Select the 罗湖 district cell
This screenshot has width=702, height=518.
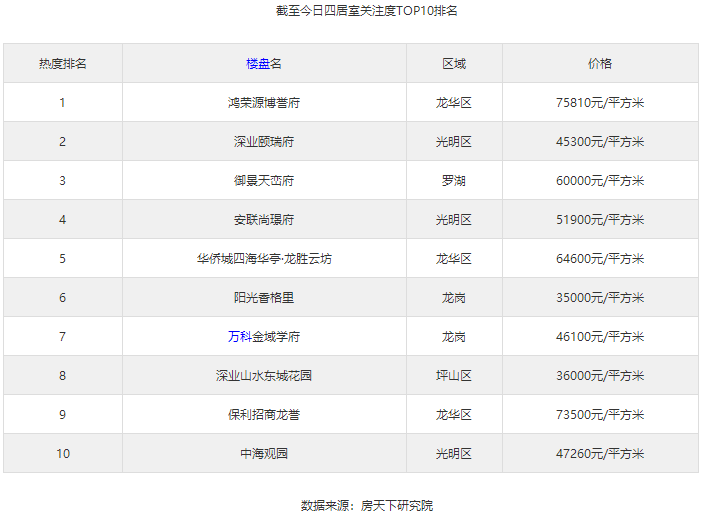[x=454, y=181]
